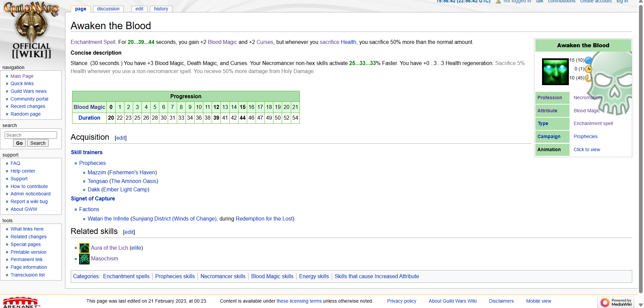
Task: Switch to Mobile view
Action: tap(538, 301)
